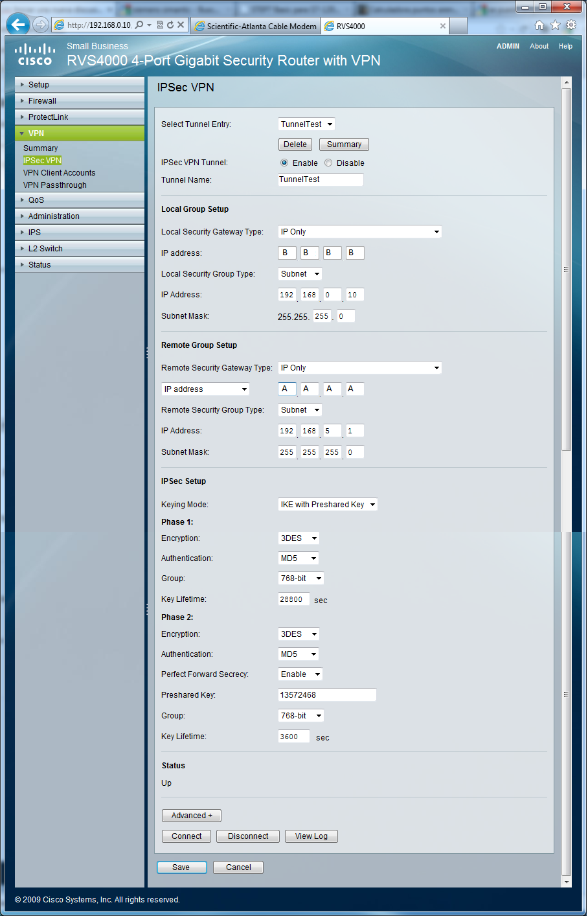Open Phase 1 Group dropdown
The width and height of the screenshot is (588, 916).
coord(301,578)
